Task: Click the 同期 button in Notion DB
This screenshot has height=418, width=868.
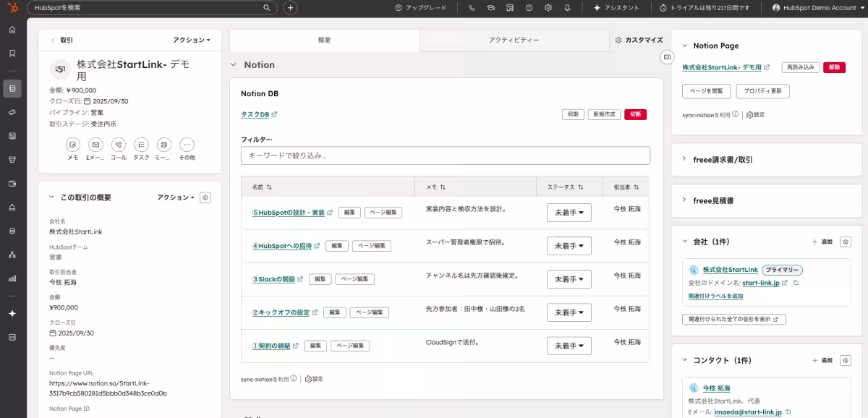Action: click(572, 114)
